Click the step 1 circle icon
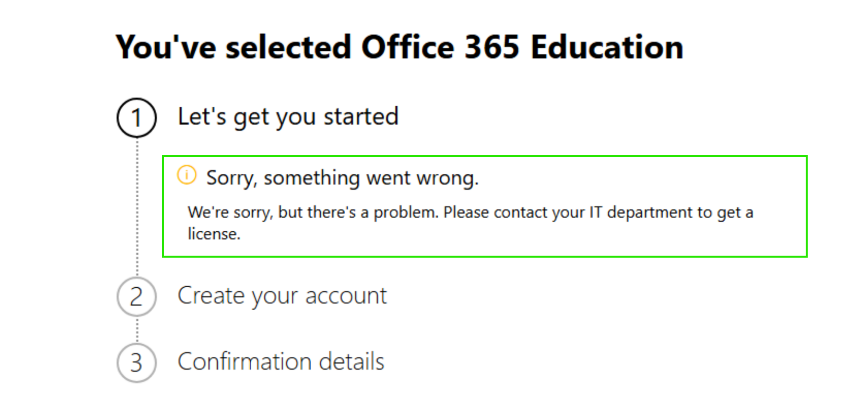This screenshot has height=403, width=868. point(137,118)
